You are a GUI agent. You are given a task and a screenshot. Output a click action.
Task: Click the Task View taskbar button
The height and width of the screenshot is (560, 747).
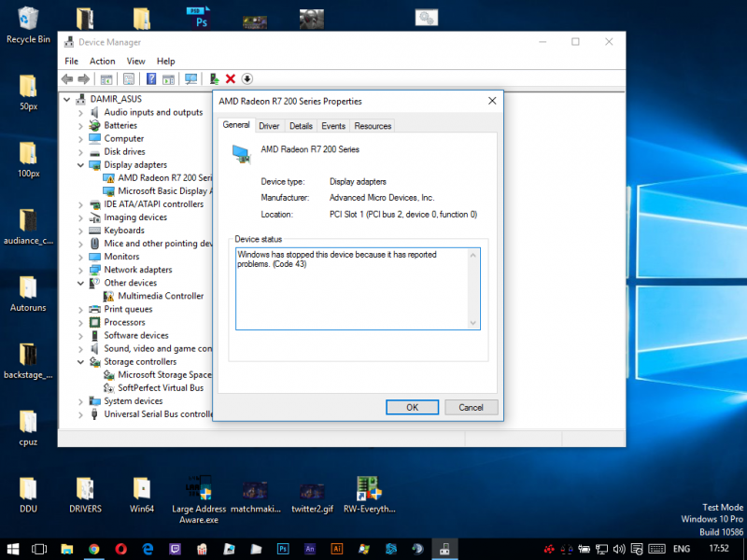click(x=39, y=549)
